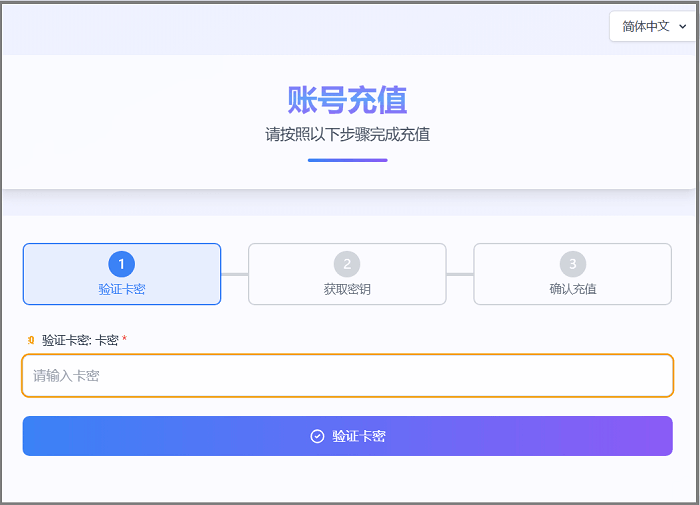This screenshot has height=505, width=700.
Task: Click the connector line between steps 2 and 3
Action: pyautogui.click(x=460, y=274)
